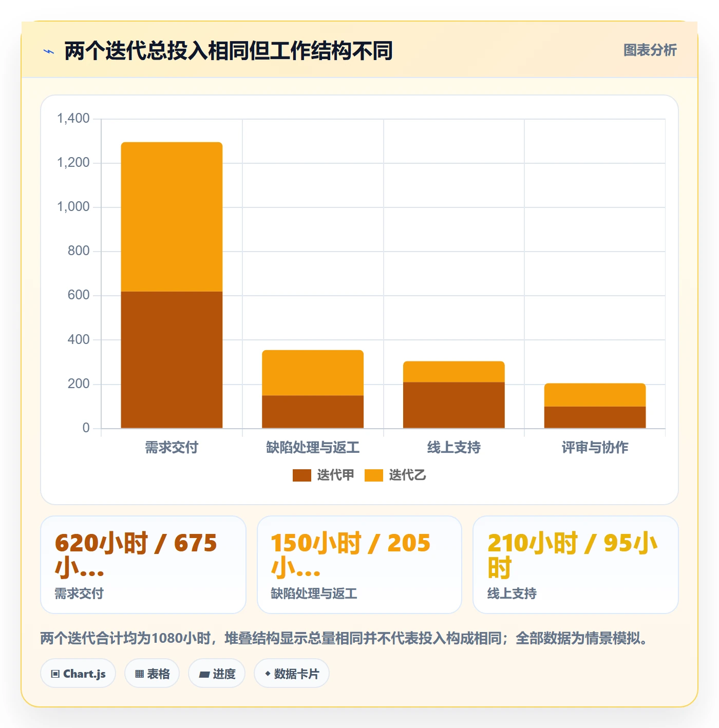Image resolution: width=719 pixels, height=728 pixels.
Task: Toggle the 迭代甲 legend color swatch
Action: point(301,475)
